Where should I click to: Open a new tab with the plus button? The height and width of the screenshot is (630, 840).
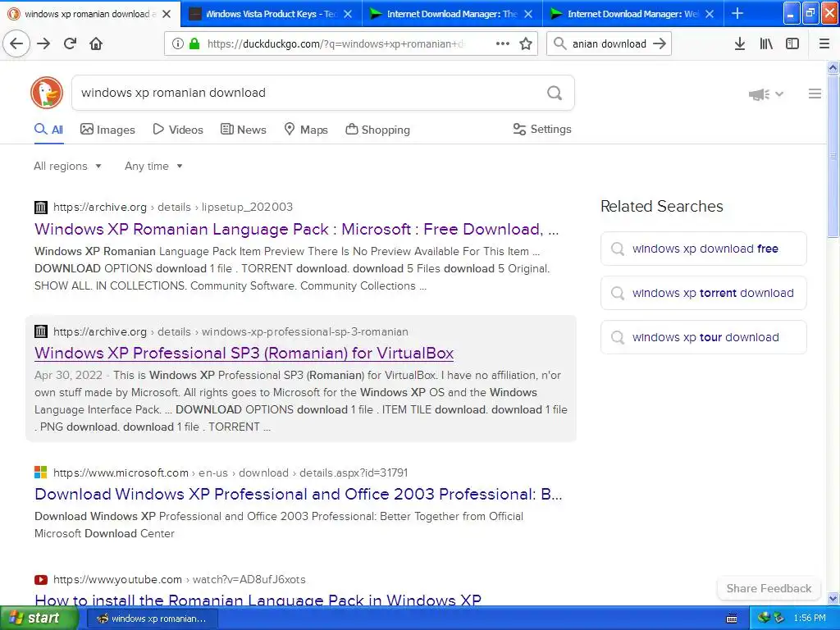click(x=737, y=13)
